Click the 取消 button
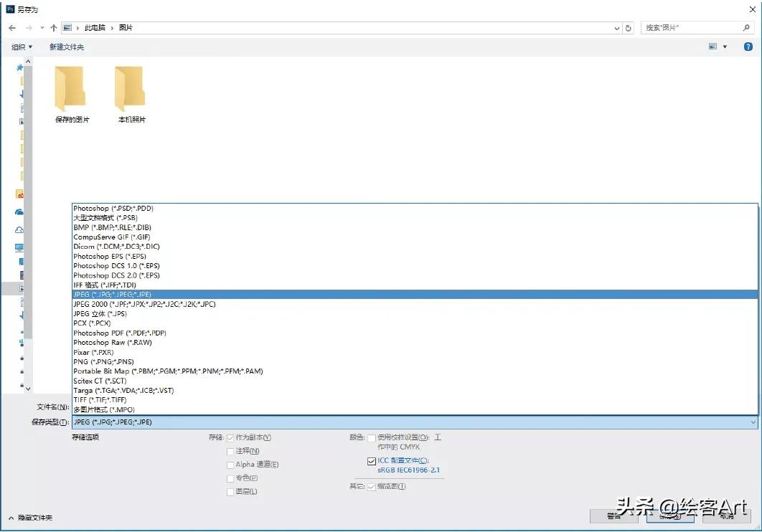762x532 pixels. (727, 516)
